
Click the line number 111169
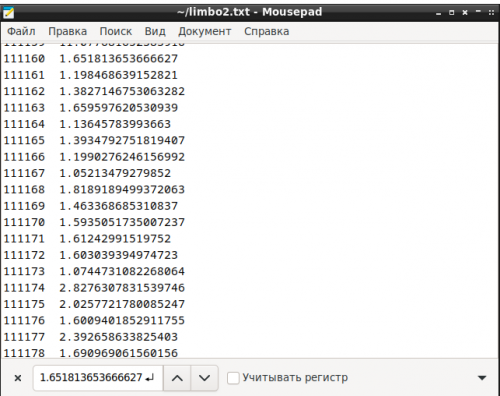tap(24, 206)
